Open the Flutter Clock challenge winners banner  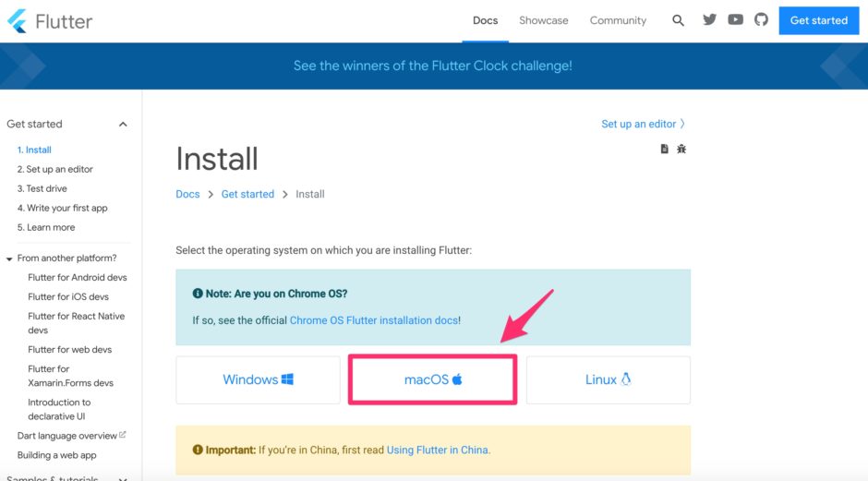point(432,66)
